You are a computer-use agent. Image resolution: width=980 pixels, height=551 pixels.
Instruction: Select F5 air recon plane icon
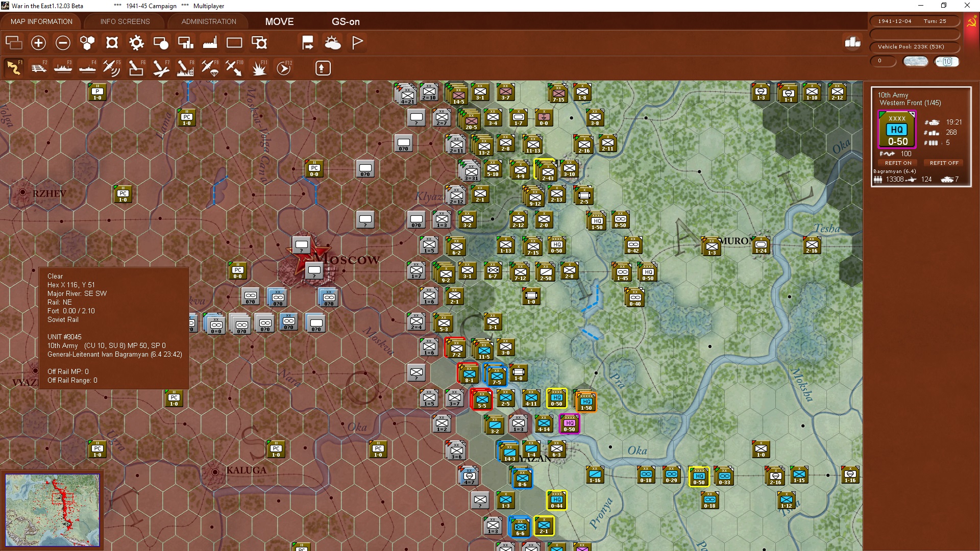112,68
